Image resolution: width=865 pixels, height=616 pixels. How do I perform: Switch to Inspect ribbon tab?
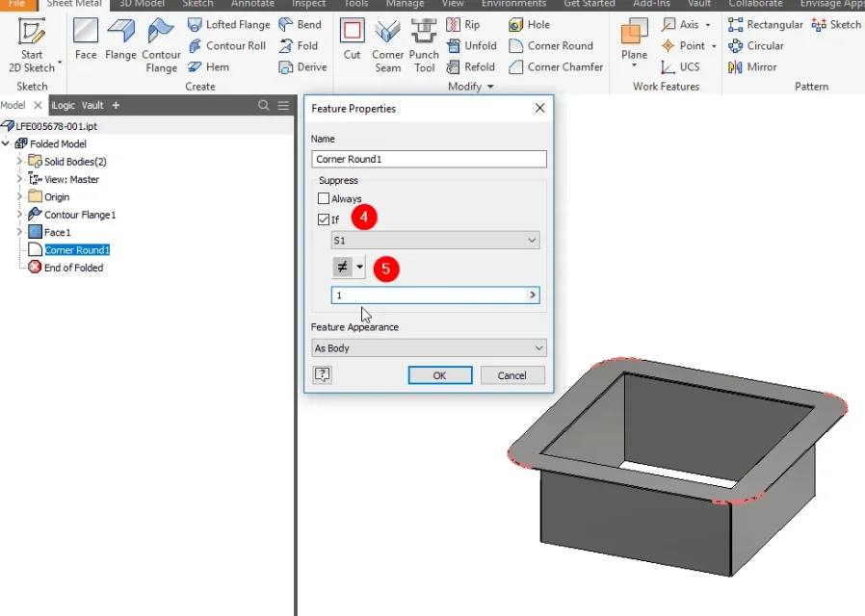point(309,4)
